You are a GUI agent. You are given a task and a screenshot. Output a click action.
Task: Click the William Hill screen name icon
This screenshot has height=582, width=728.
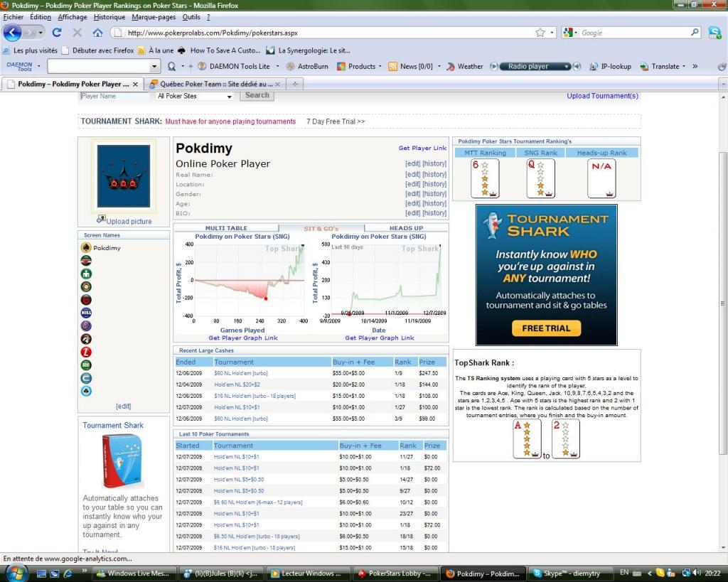click(86, 313)
